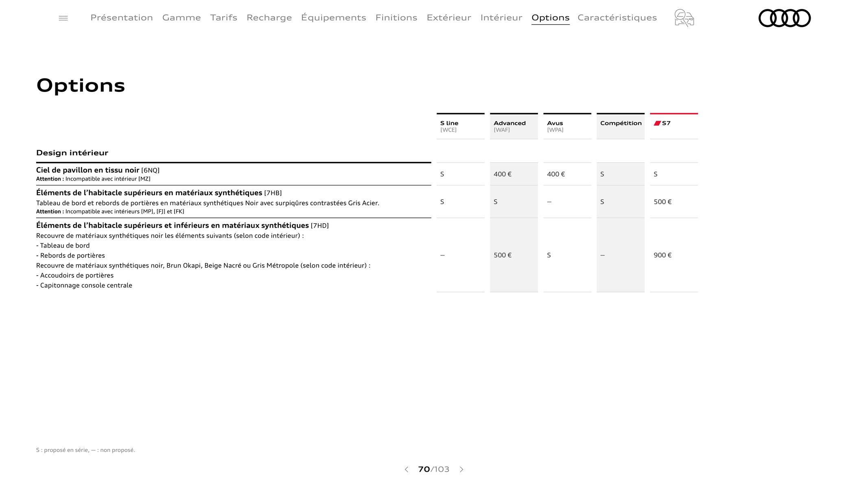868x488 pixels.
Task: Go to previous page arrow
Action: pos(406,469)
